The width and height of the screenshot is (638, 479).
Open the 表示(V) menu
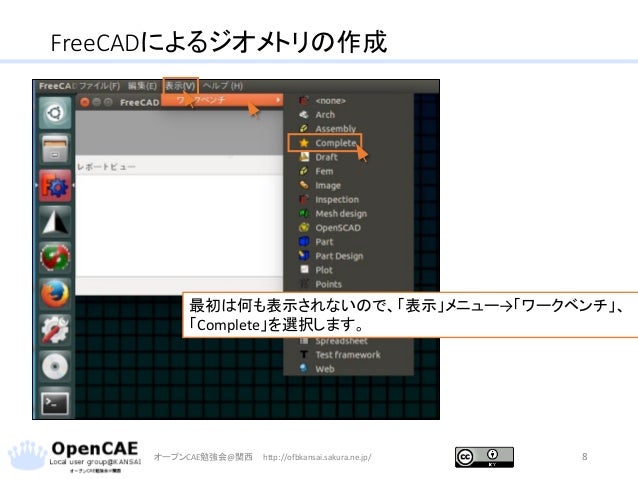click(180, 86)
